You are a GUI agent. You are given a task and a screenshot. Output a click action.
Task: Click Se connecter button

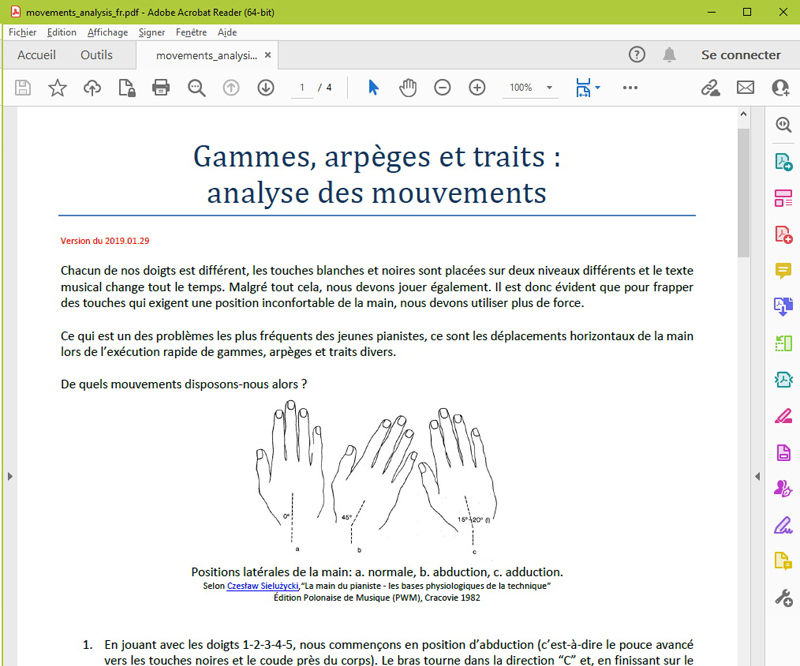[x=741, y=55]
